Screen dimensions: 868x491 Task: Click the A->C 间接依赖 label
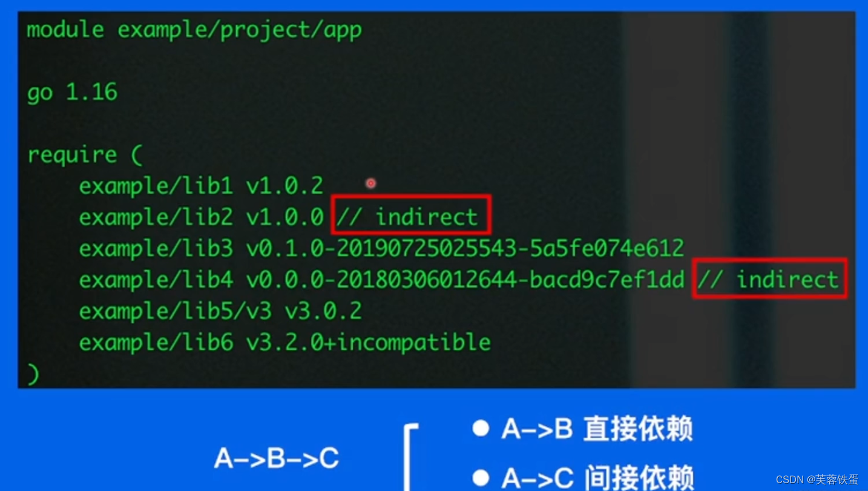597,478
